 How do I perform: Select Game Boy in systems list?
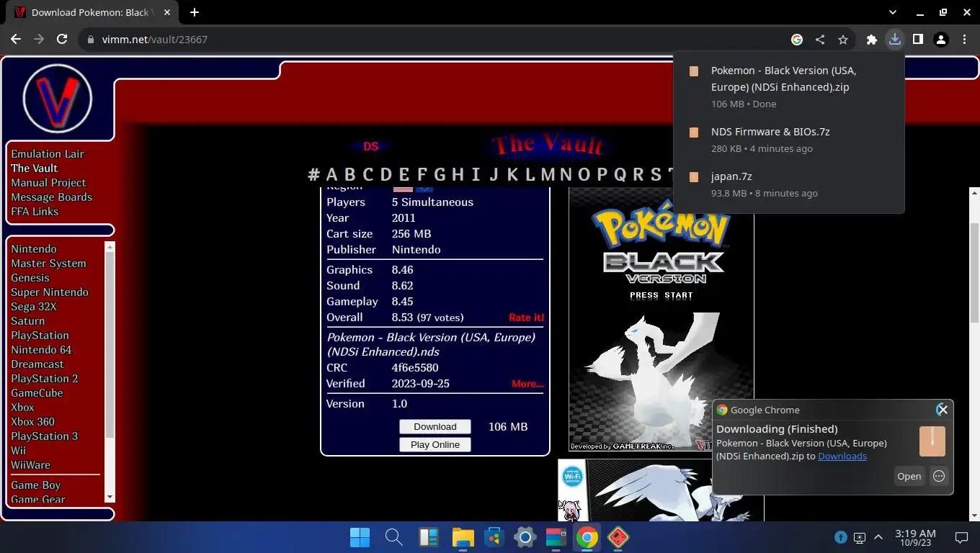tap(35, 485)
